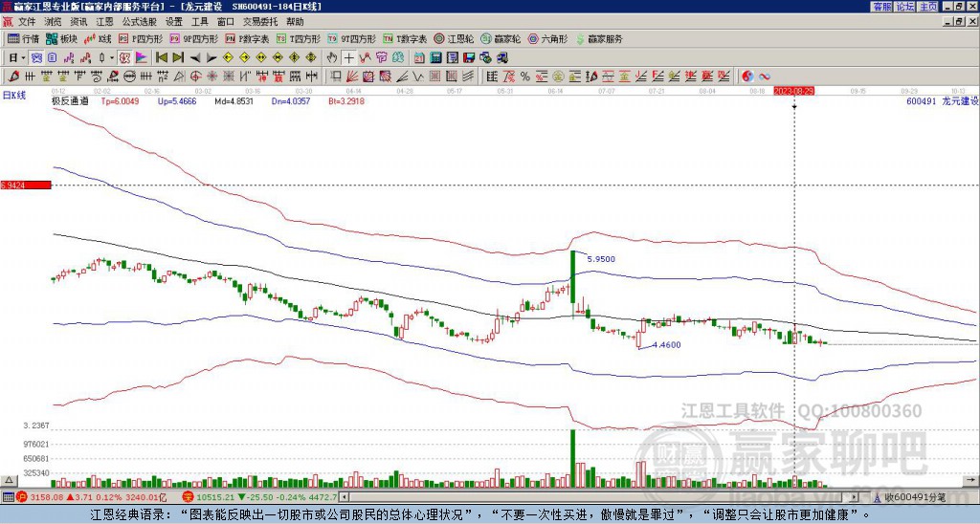The height and width of the screenshot is (524, 980).
Task: Click the floppy disk save icon
Action: [x=469, y=58]
